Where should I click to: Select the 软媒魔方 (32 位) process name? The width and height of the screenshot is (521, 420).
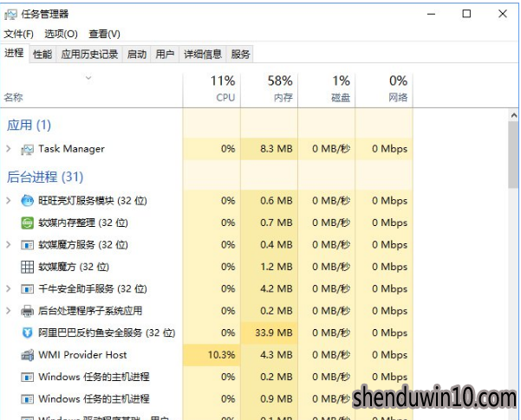click(x=74, y=267)
